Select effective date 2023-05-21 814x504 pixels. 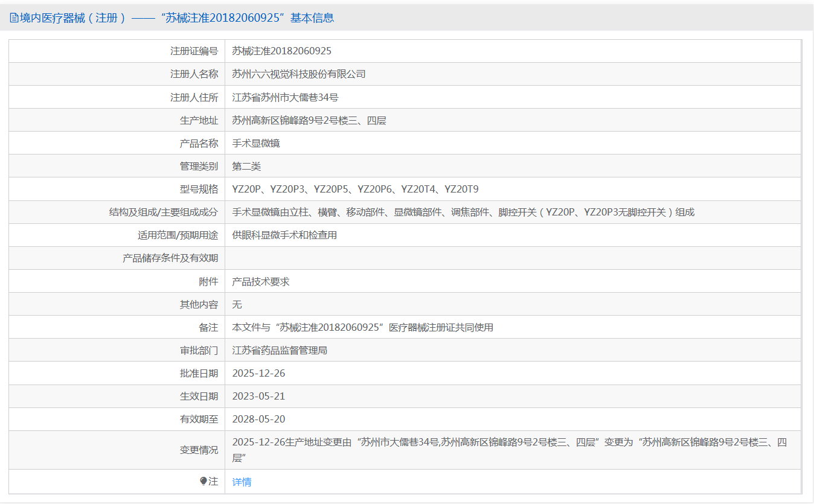(x=258, y=396)
